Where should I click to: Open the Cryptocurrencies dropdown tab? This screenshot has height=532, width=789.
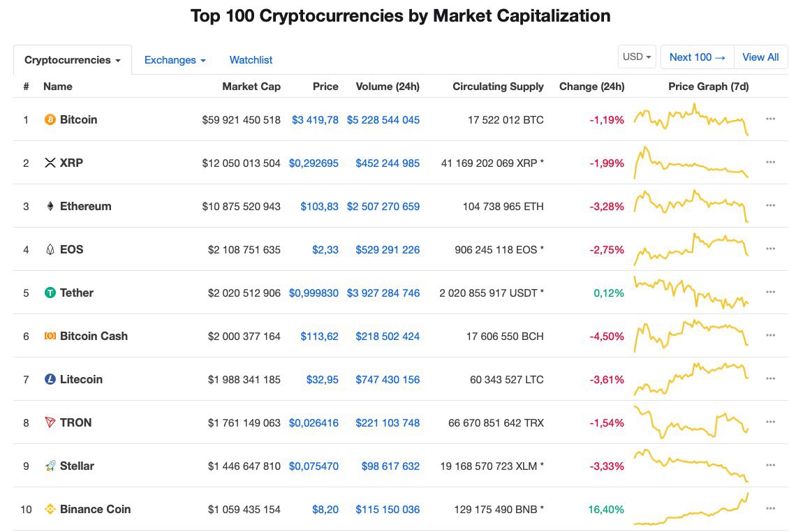point(73,60)
